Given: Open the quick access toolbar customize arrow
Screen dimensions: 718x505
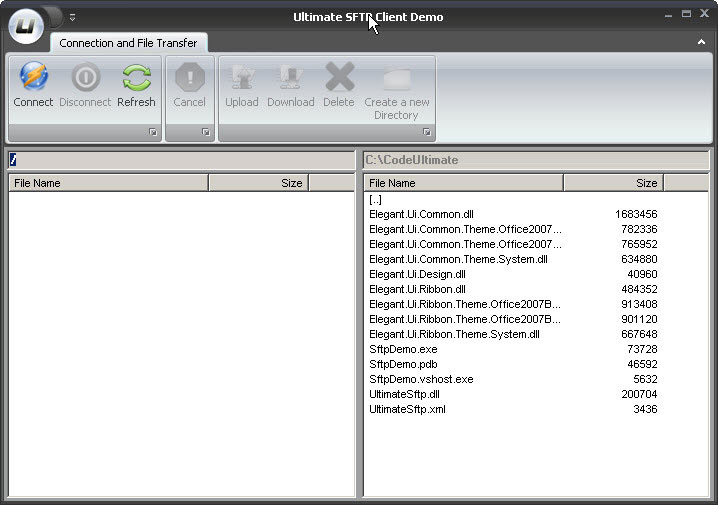Looking at the screenshot, I should coord(72,17).
